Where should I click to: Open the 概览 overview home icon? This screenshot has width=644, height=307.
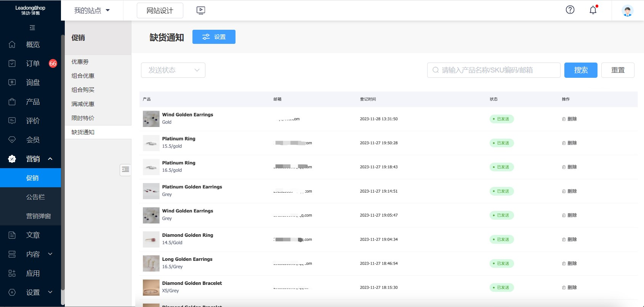coord(12,45)
